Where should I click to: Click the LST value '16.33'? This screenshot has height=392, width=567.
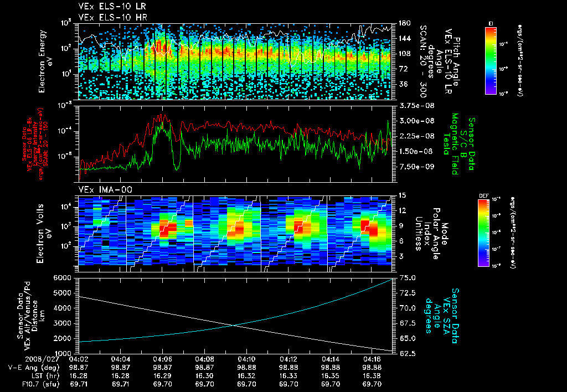point(288,376)
